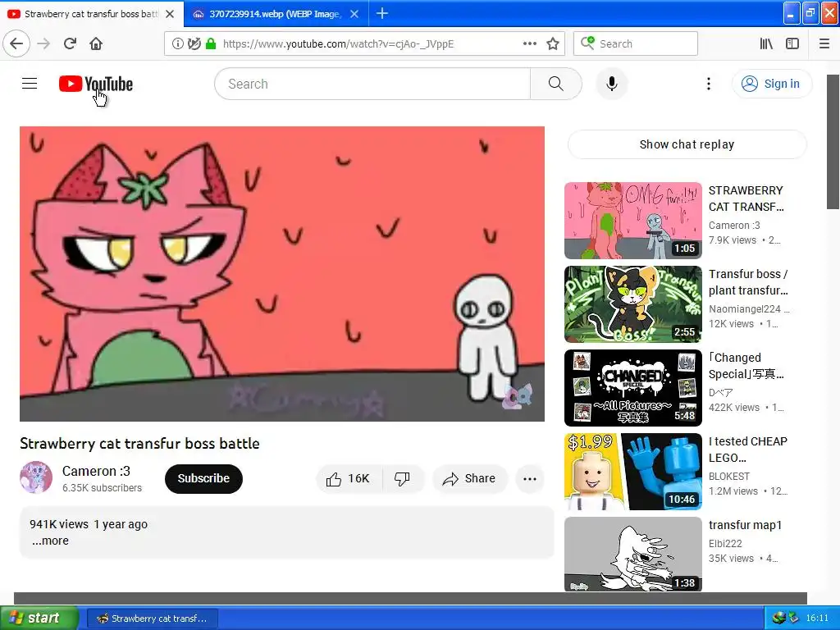Viewport: 840px width, 630px height.
Task: Click the video title Strawberry cat transfur boss battle
Action: (139, 444)
